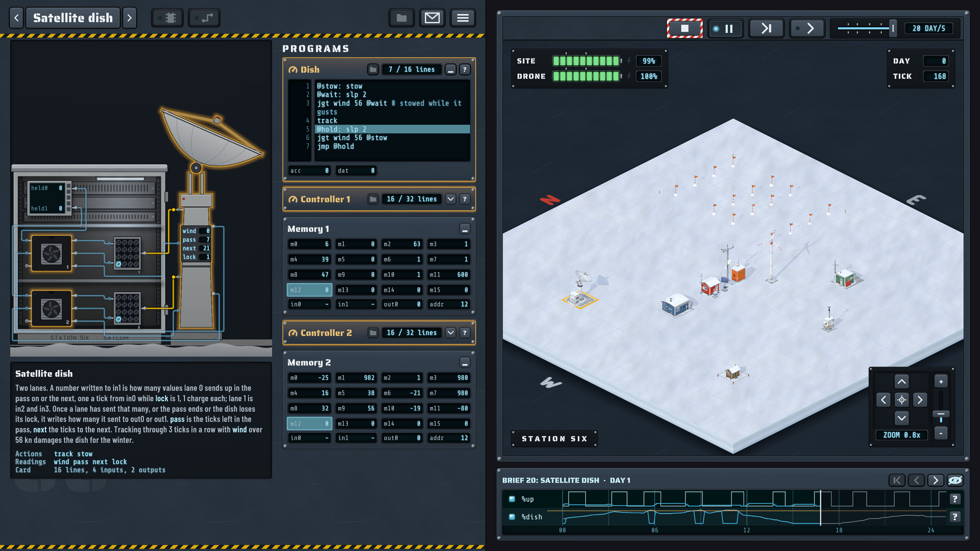Open help for the Dish program

pyautogui.click(x=464, y=70)
